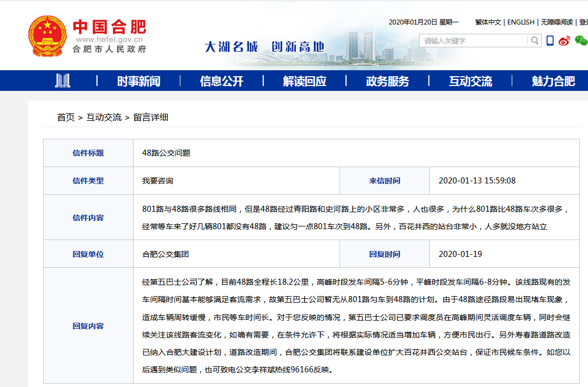Click 留言详细 breadcrumb text

click(151, 117)
